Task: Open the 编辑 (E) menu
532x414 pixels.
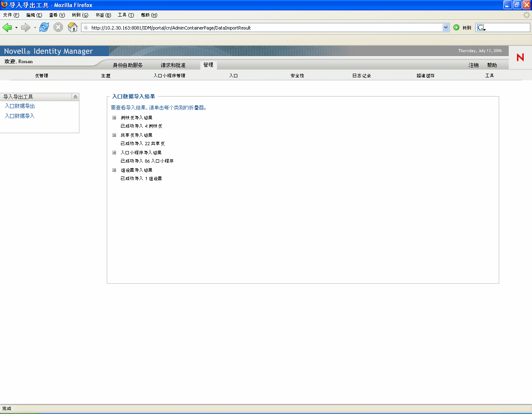Action: [34, 15]
